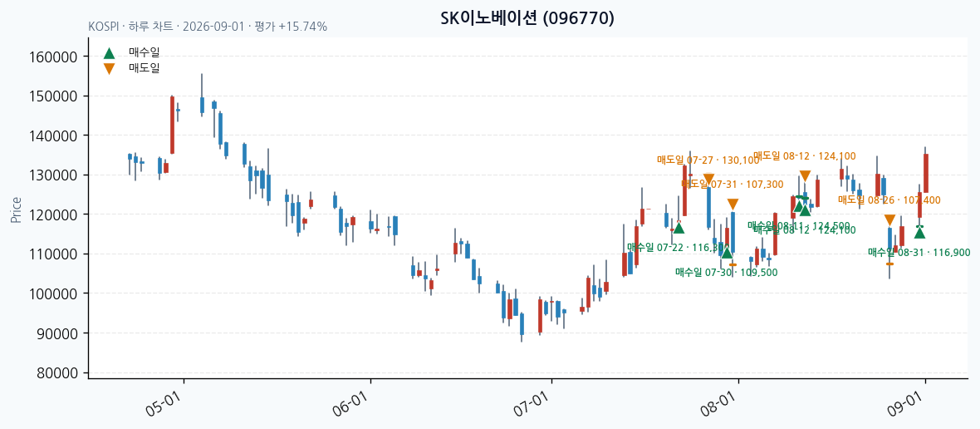The width and height of the screenshot is (980, 429).
Task: Click the green 매수일 triangle in the legend
Action: pos(110,52)
